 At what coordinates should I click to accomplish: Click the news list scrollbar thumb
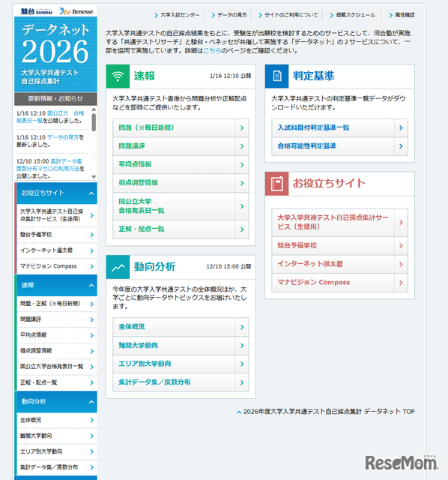[94, 122]
